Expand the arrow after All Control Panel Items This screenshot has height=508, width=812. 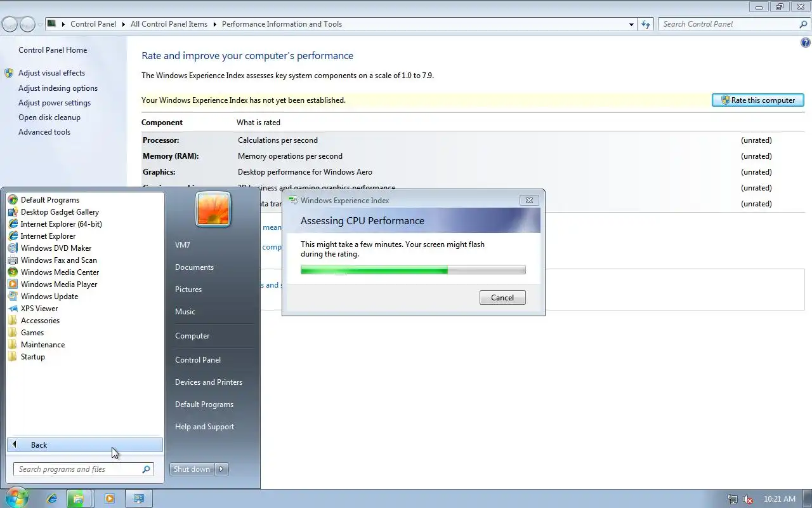[x=215, y=24]
